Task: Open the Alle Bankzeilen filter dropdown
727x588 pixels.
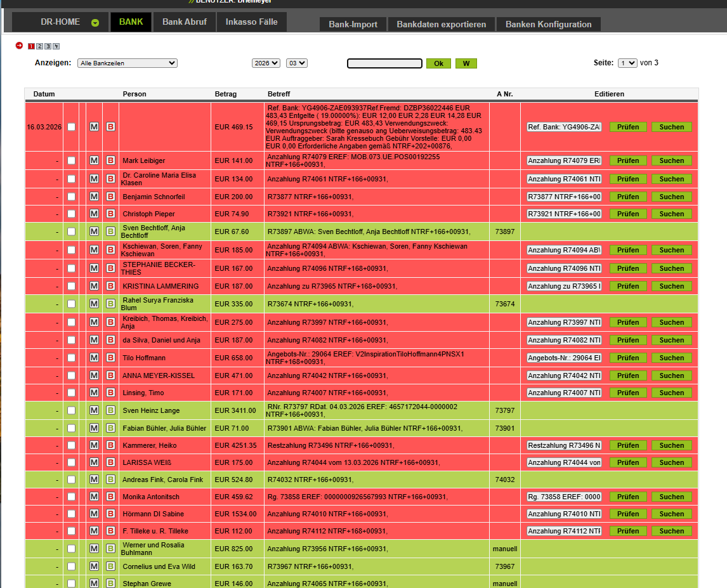Action: (x=127, y=63)
